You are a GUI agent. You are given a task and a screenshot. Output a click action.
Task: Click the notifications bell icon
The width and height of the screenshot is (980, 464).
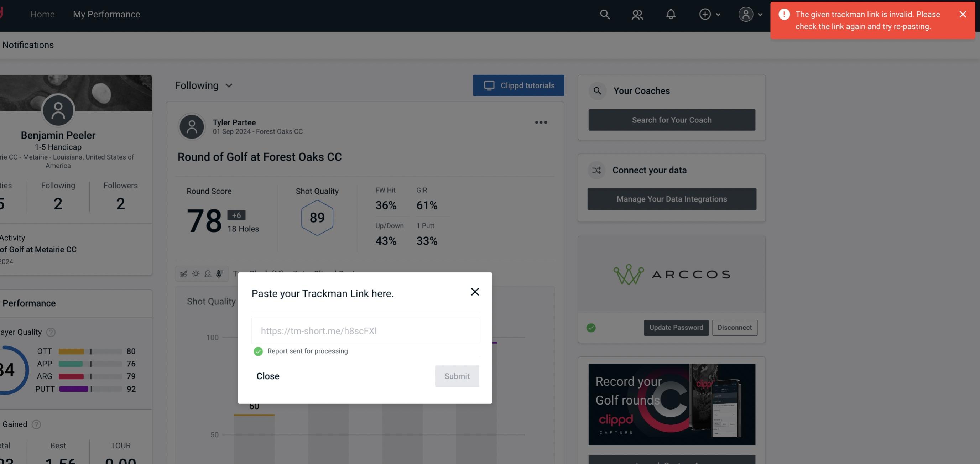(x=671, y=14)
